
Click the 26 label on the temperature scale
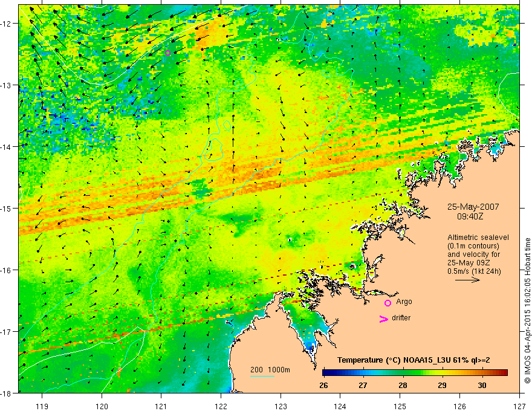pyautogui.click(x=323, y=385)
